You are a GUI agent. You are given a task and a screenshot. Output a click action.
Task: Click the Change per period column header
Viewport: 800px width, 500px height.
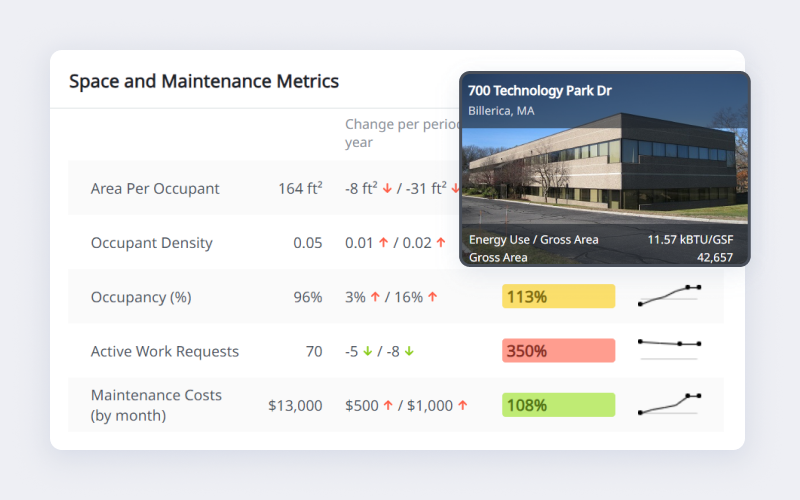(402, 133)
